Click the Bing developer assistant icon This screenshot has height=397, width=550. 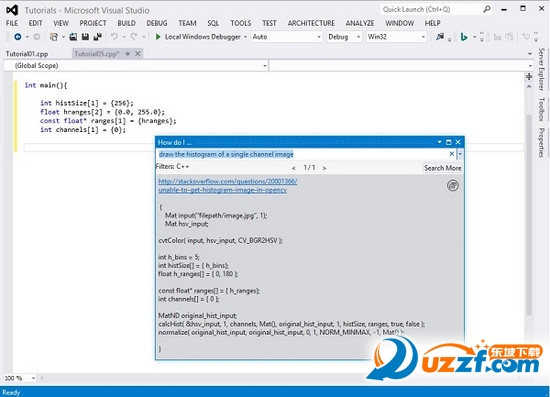(464, 37)
